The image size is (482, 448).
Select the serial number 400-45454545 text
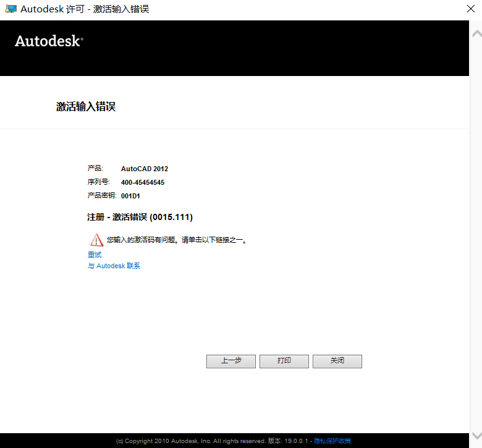[143, 182]
